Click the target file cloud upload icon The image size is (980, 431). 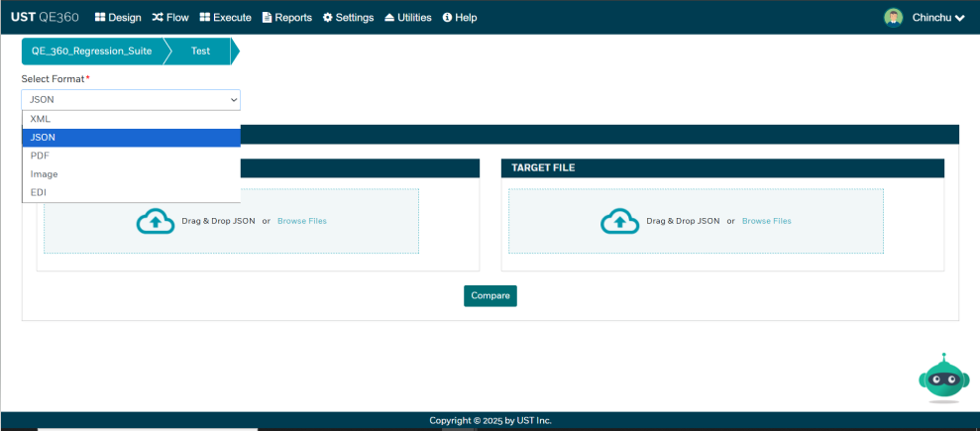[619, 221]
